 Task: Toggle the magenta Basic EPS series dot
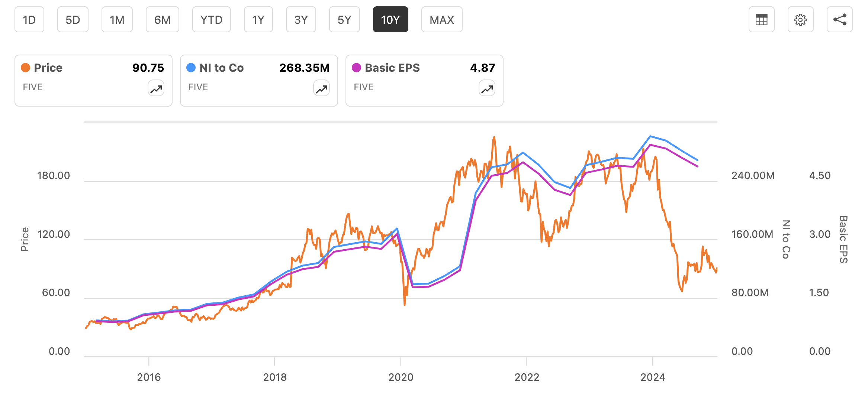point(356,68)
